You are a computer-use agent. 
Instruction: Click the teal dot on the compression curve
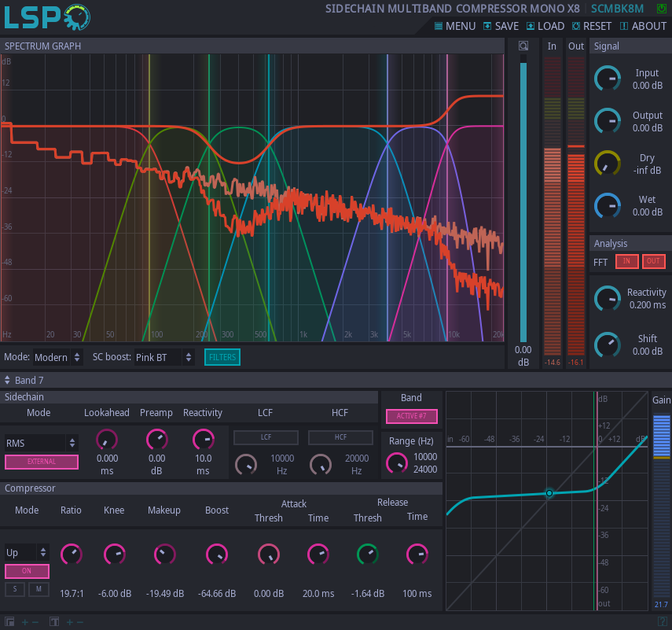549,493
